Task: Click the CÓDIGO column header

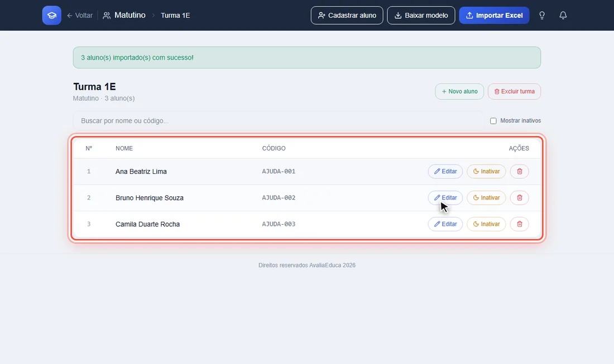Action: point(274,148)
